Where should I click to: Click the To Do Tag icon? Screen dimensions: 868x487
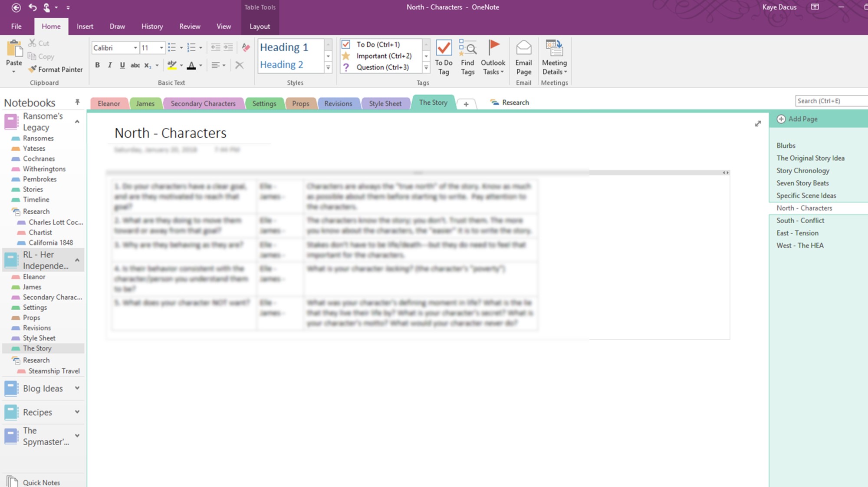point(444,48)
